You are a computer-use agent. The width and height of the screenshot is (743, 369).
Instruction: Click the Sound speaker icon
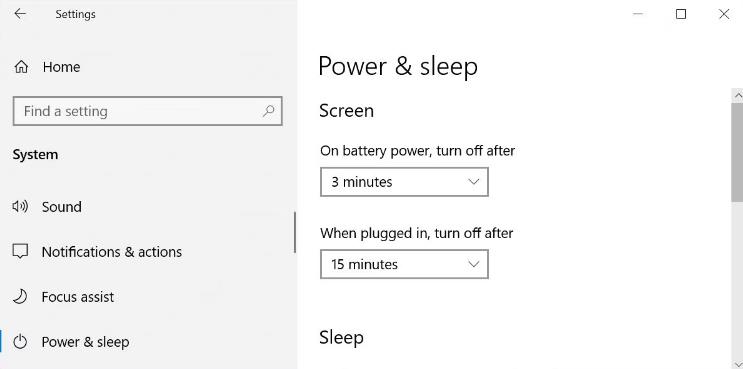click(20, 207)
